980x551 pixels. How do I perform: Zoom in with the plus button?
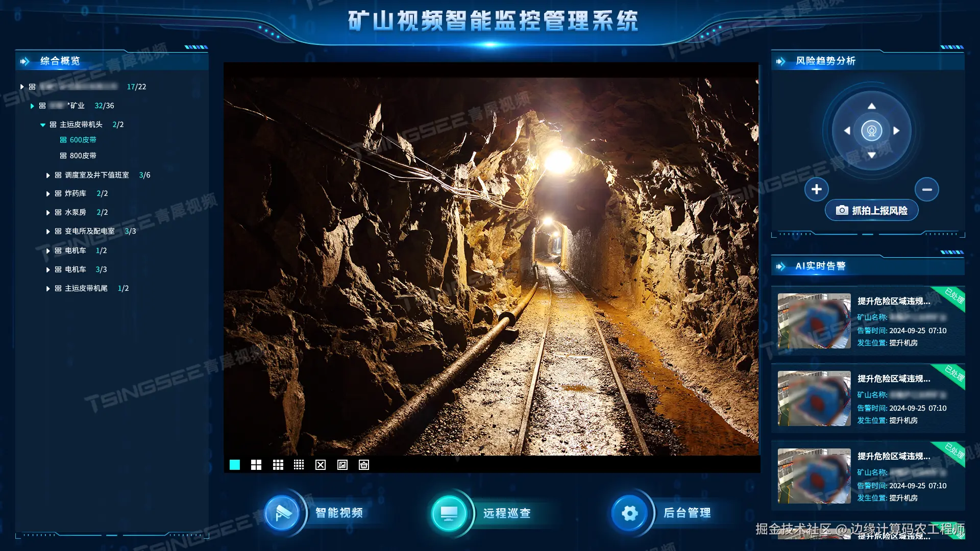point(817,189)
